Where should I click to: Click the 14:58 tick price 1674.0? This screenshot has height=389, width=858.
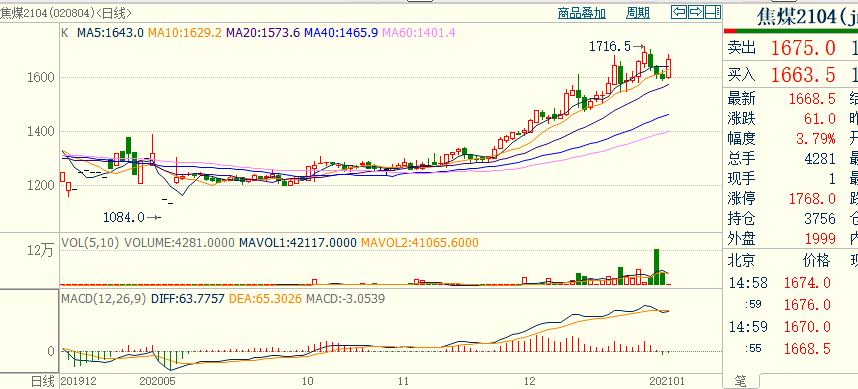point(808,283)
